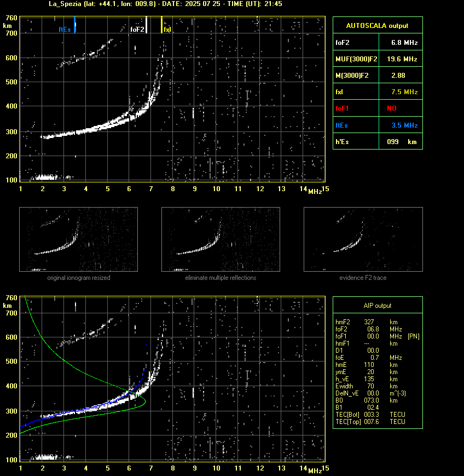Open the 'evidence F2 trace' thumbnail

(363, 239)
